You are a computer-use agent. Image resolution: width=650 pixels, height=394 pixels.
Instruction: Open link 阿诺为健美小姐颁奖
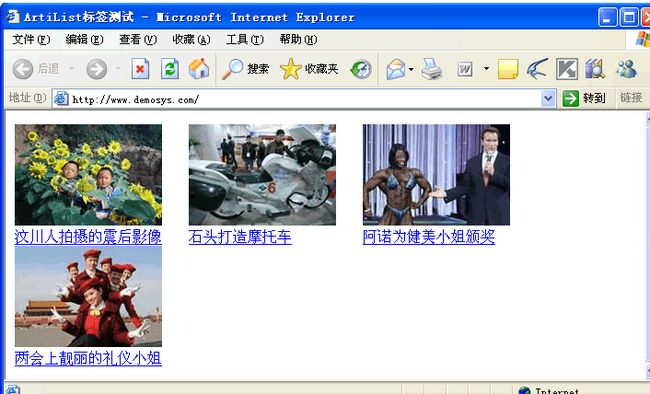tap(429, 237)
